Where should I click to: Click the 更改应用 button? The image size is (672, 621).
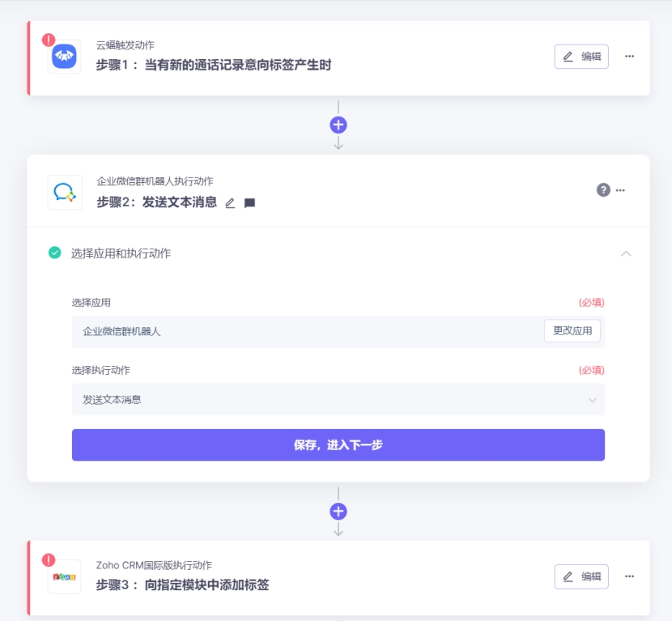click(572, 331)
